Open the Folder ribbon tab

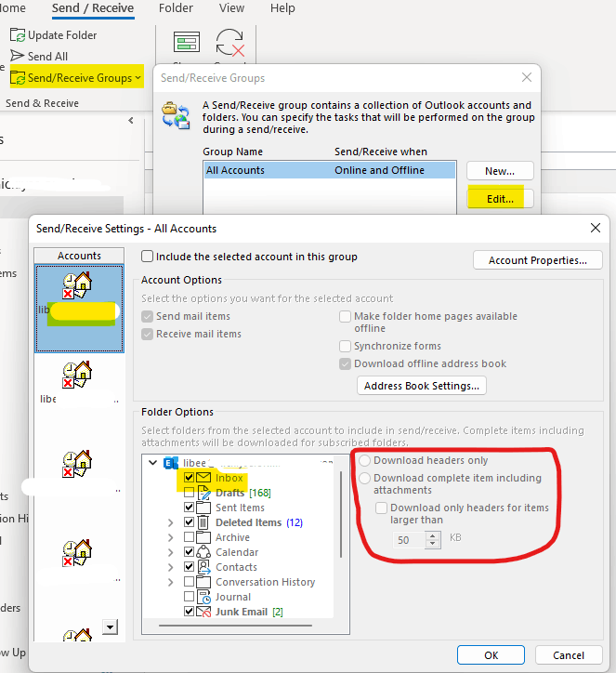[176, 8]
